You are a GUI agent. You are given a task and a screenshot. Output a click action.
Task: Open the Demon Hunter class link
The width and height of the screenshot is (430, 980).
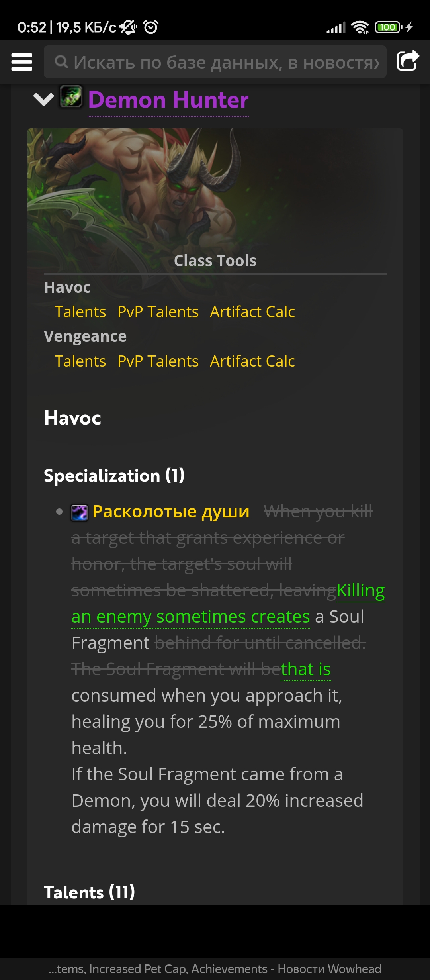[x=168, y=100]
